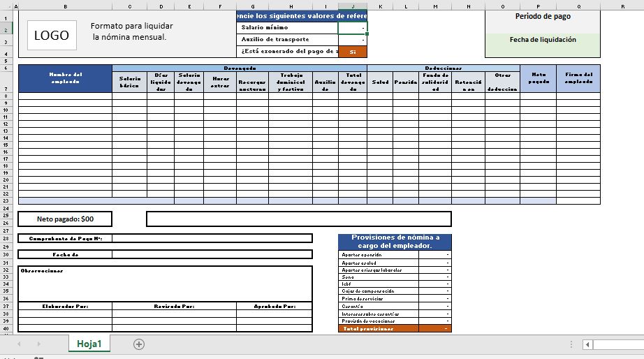This screenshot has width=644, height=359.
Task: Click the horizontal scrollbar left arrow
Action: point(587,344)
